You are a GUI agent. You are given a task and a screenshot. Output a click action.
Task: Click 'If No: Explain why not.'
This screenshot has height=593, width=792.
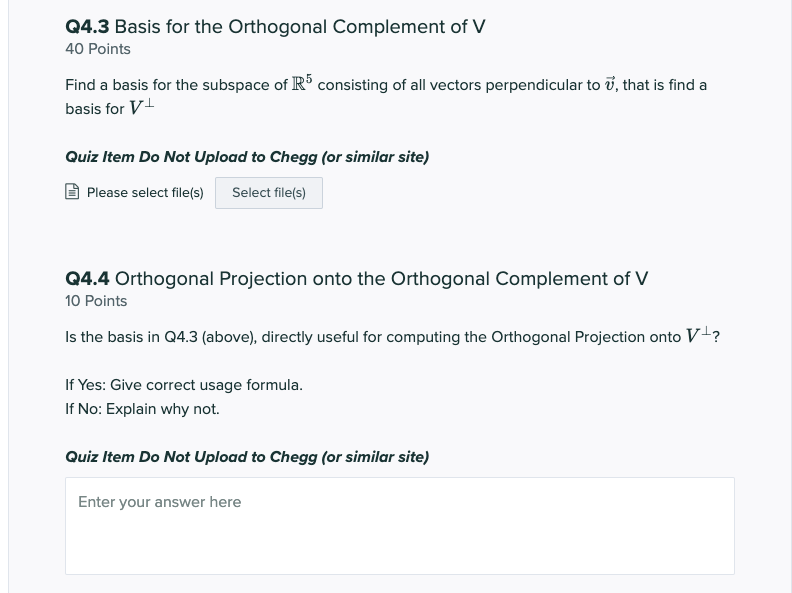point(142,409)
